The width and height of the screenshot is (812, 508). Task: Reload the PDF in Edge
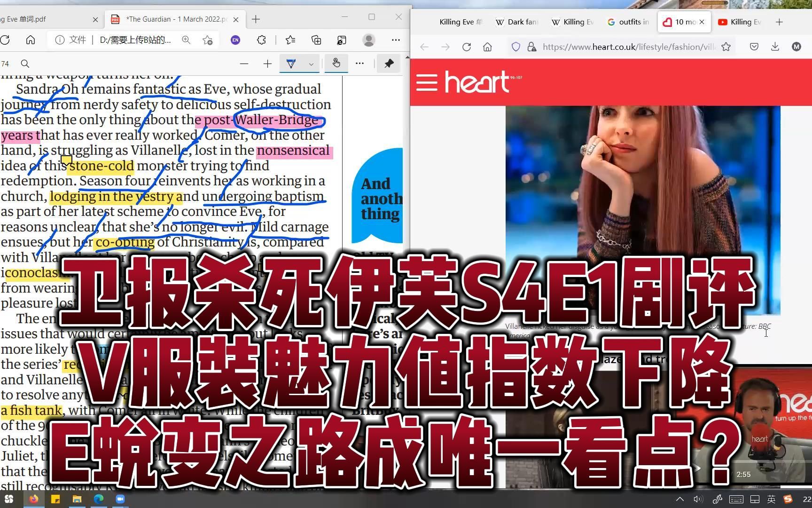[x=5, y=40]
